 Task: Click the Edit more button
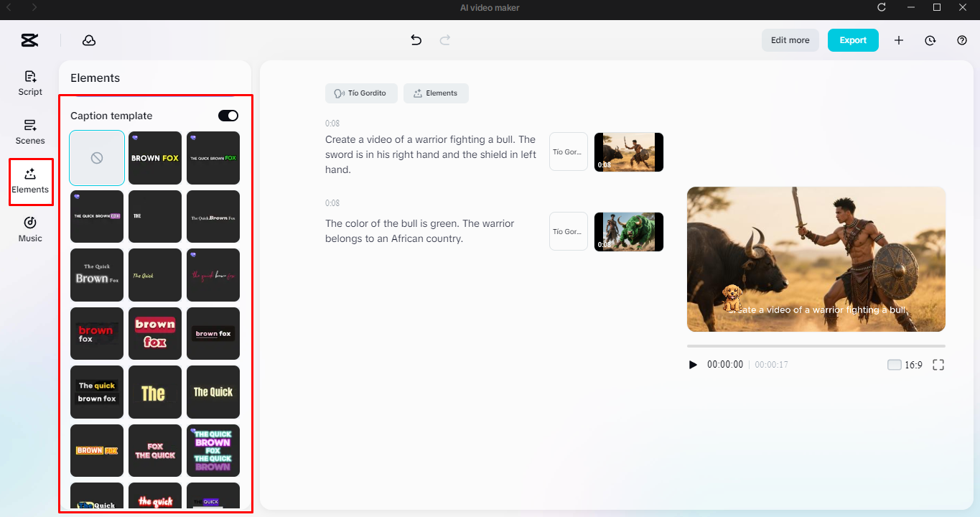pos(790,40)
